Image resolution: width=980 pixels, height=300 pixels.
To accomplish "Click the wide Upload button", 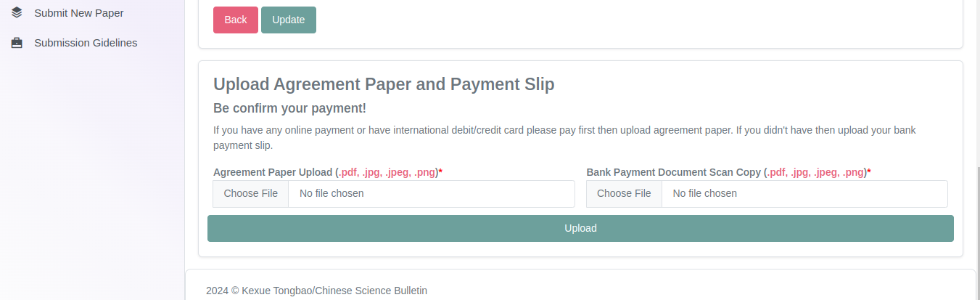I will coord(580,228).
